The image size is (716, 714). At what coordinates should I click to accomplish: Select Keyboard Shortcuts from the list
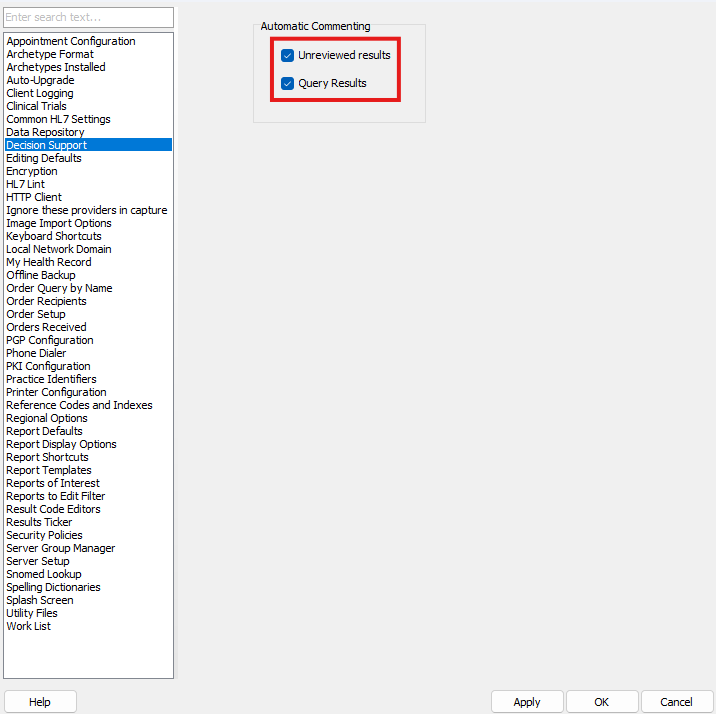pyautogui.click(x=54, y=236)
